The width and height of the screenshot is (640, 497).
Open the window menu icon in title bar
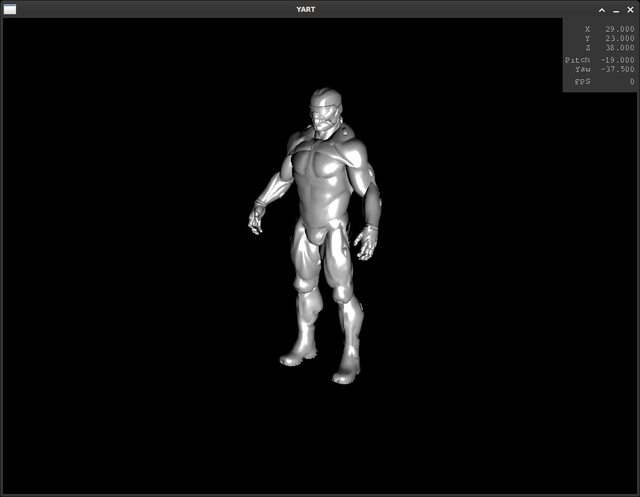point(10,9)
